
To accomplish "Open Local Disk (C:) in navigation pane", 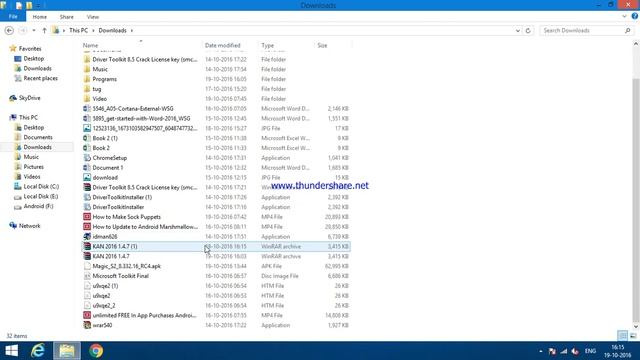I will (41, 187).
